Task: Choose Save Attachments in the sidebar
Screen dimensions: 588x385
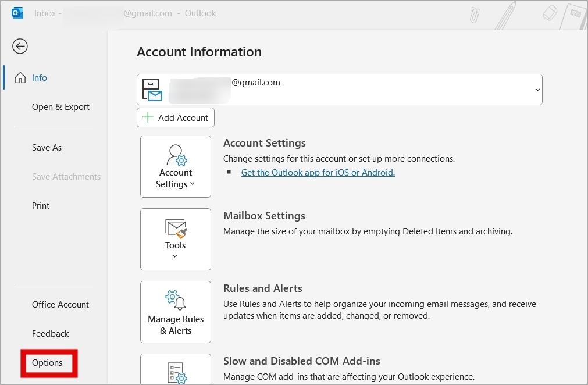Action: (x=66, y=177)
